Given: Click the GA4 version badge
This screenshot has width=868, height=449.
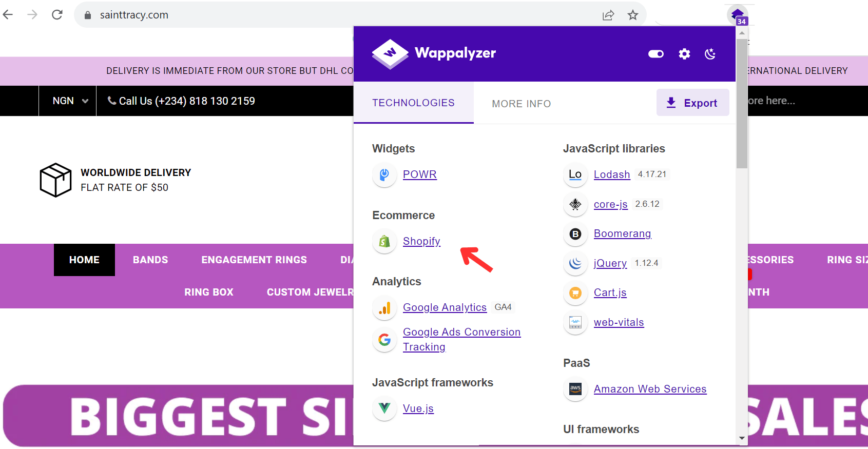Looking at the screenshot, I should pos(503,307).
